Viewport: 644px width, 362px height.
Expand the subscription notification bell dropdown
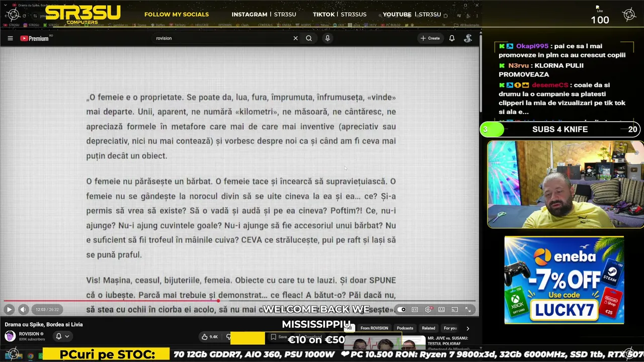[62, 336]
